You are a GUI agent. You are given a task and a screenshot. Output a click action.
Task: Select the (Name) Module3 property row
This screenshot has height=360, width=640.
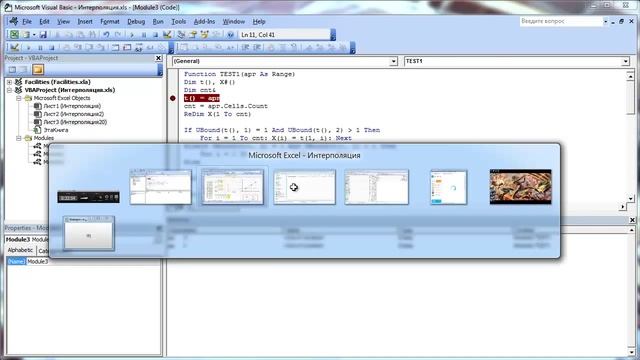[x=84, y=261]
